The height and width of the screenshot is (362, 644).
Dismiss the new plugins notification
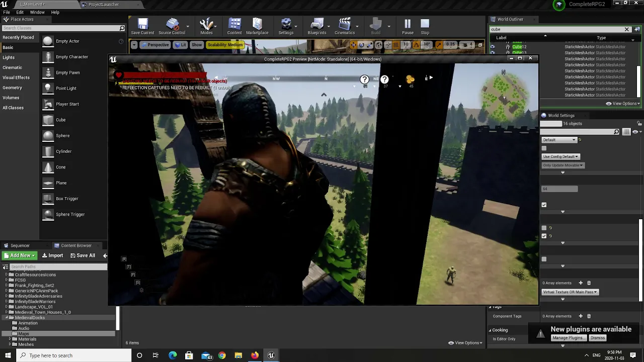tap(598, 338)
